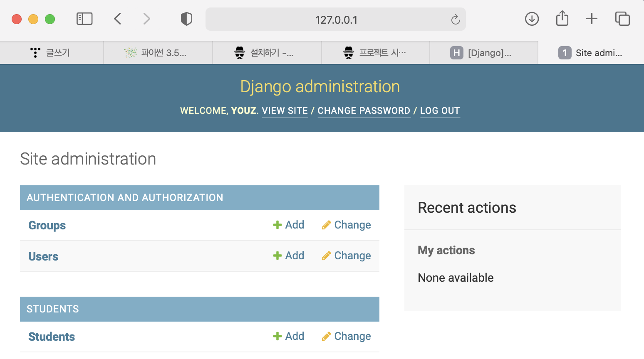Open the VIEW SITE link
This screenshot has width=644, height=359.
[285, 111]
